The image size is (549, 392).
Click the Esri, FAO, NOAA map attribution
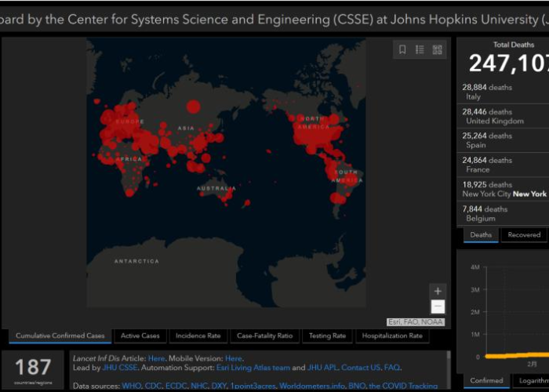click(416, 322)
